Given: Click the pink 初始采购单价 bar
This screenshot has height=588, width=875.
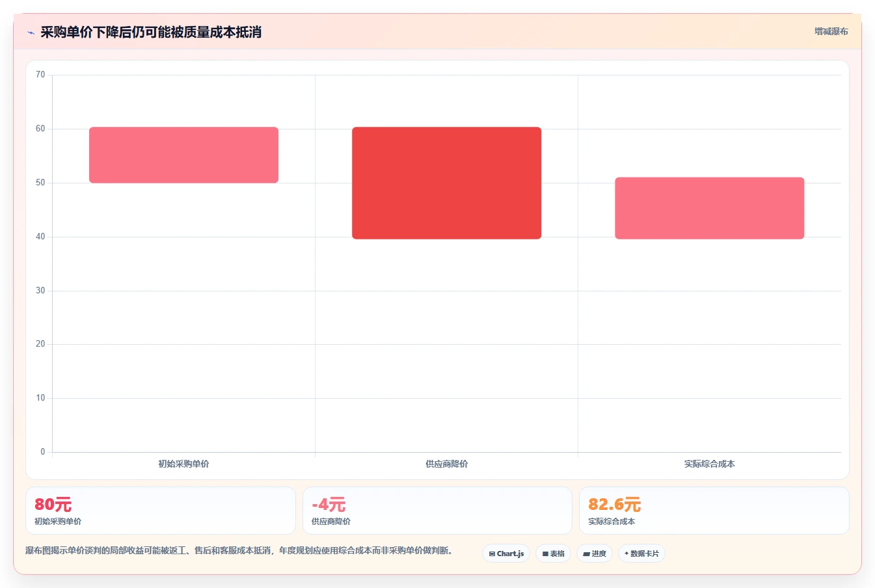Looking at the screenshot, I should click(x=183, y=155).
